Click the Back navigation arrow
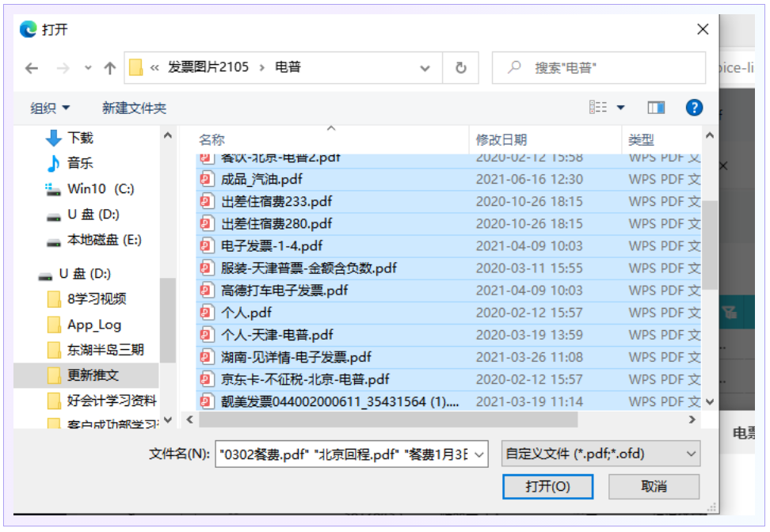Viewport: 770px width, 532px height. tap(32, 68)
